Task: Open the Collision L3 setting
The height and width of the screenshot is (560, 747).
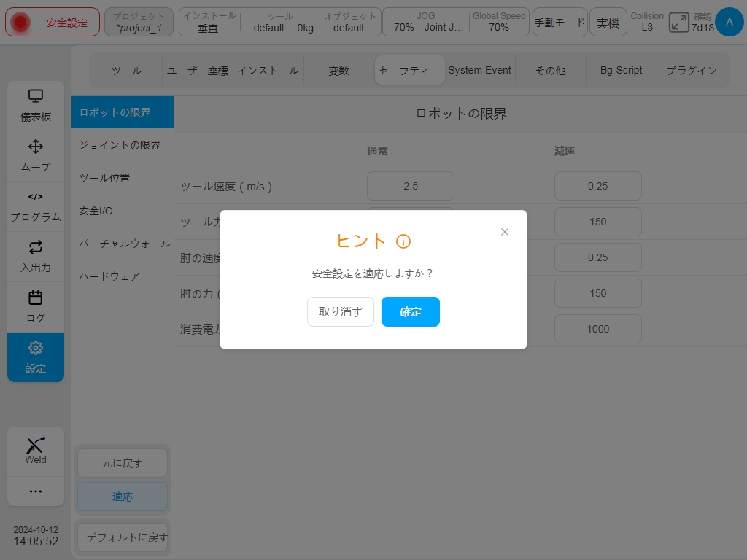Action: click(x=647, y=23)
